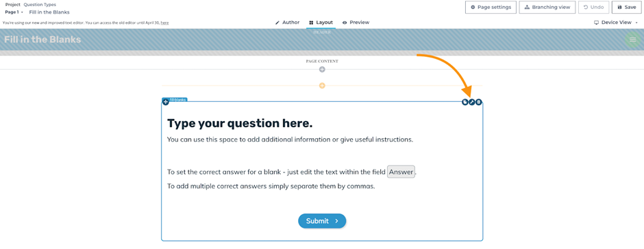This screenshot has width=644, height=249.
Task: Click the Undo button
Action: pyautogui.click(x=593, y=7)
